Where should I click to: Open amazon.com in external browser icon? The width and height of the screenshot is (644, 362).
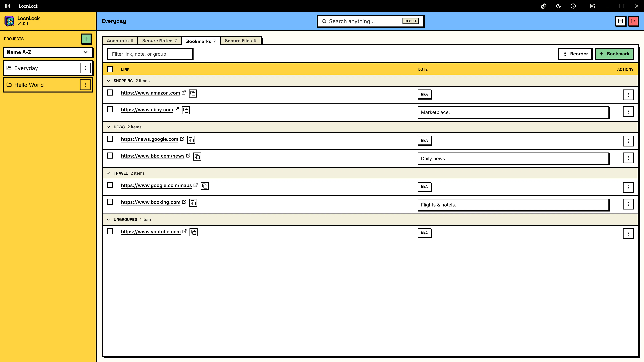[x=184, y=93]
